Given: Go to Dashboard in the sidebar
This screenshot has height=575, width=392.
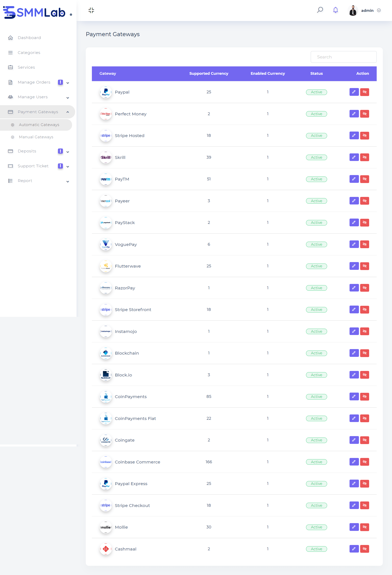Looking at the screenshot, I should tap(29, 38).
